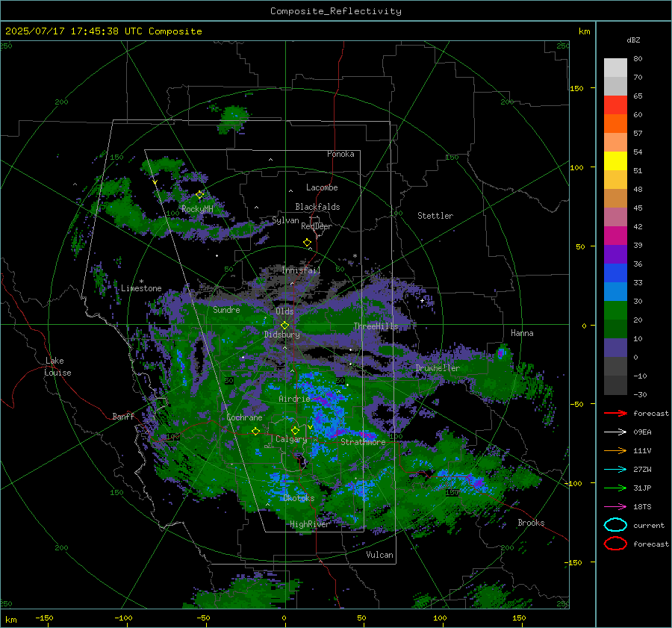Click the yellow diamond marker beside RockyMH
This screenshot has height=628, width=672.
199,195
